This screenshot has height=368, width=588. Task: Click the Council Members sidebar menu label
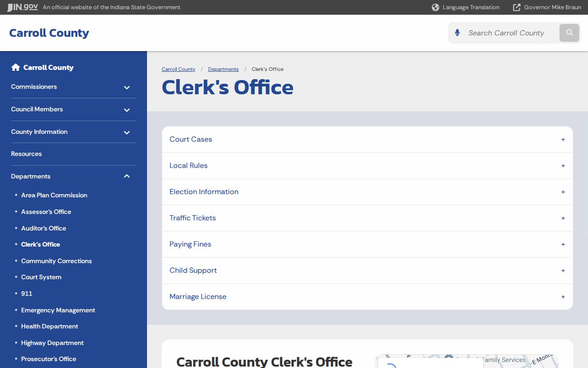[x=37, y=109]
